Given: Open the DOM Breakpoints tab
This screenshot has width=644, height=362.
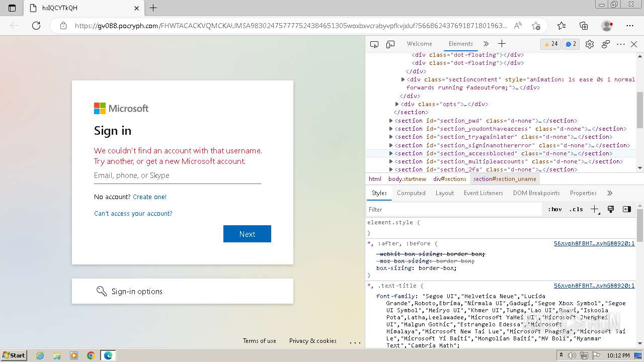Looking at the screenshot, I should (536, 193).
